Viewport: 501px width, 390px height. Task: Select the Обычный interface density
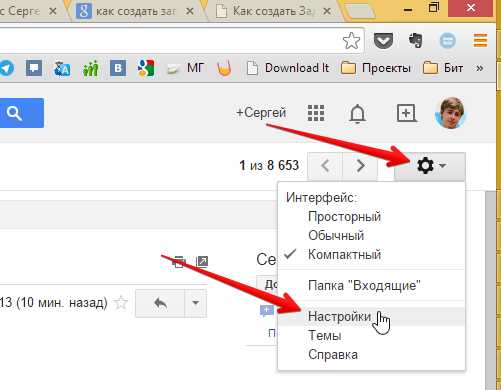point(371,236)
